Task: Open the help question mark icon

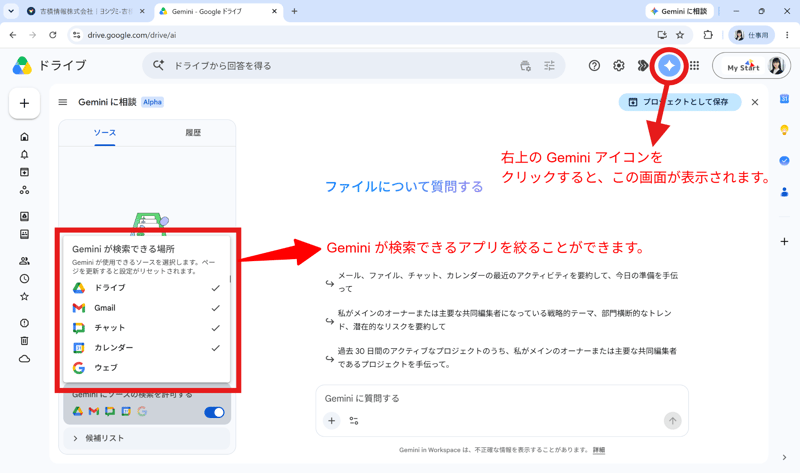Action: coord(594,65)
